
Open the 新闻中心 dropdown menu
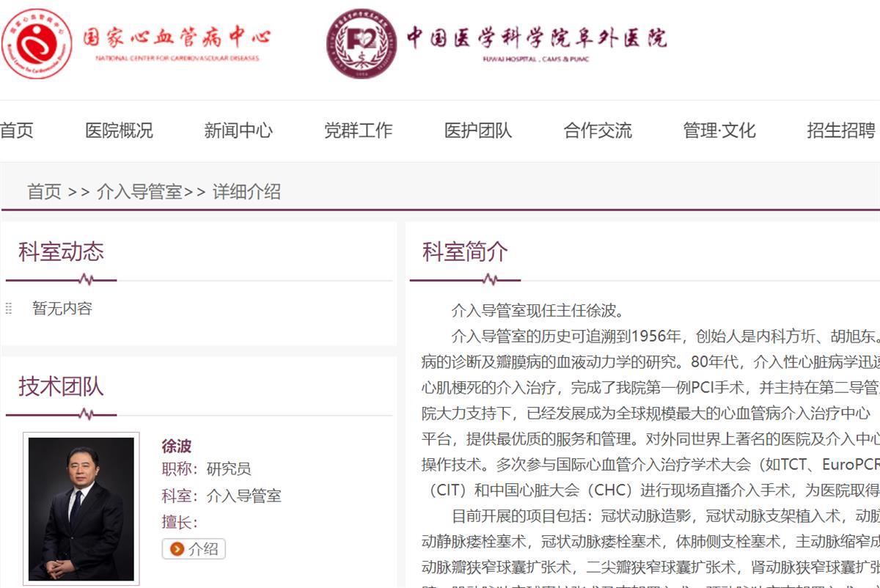(x=238, y=131)
